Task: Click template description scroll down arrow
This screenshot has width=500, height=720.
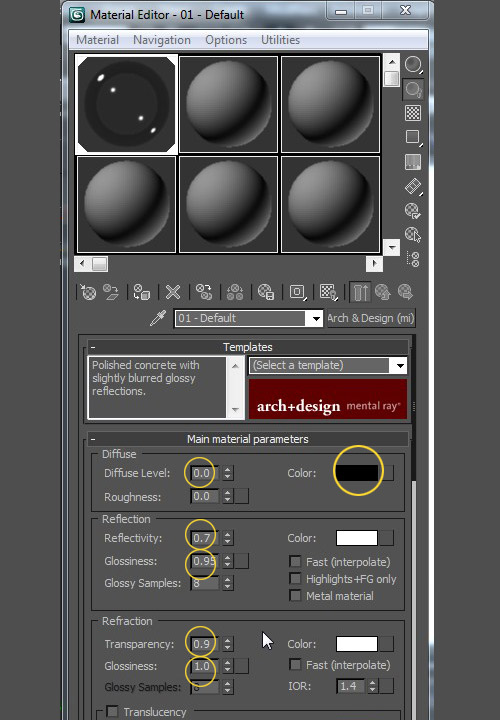Action: [x=235, y=410]
